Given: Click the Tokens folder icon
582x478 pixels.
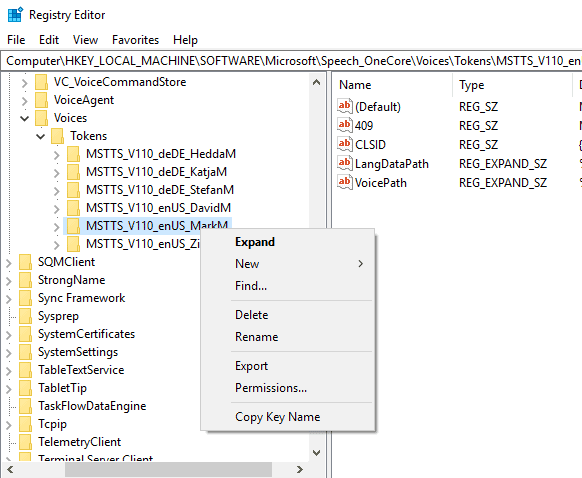Looking at the screenshot, I should 57,136.
